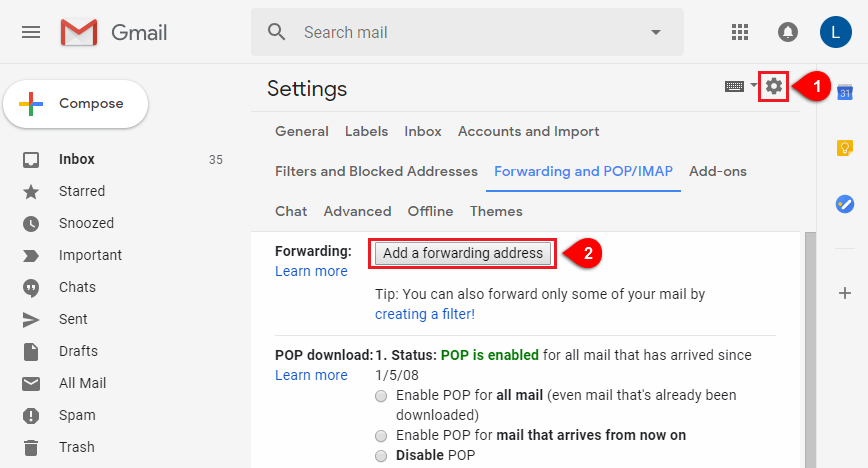The height and width of the screenshot is (468, 868).
Task: Open the main menu hamburger icon
Action: coord(31,32)
